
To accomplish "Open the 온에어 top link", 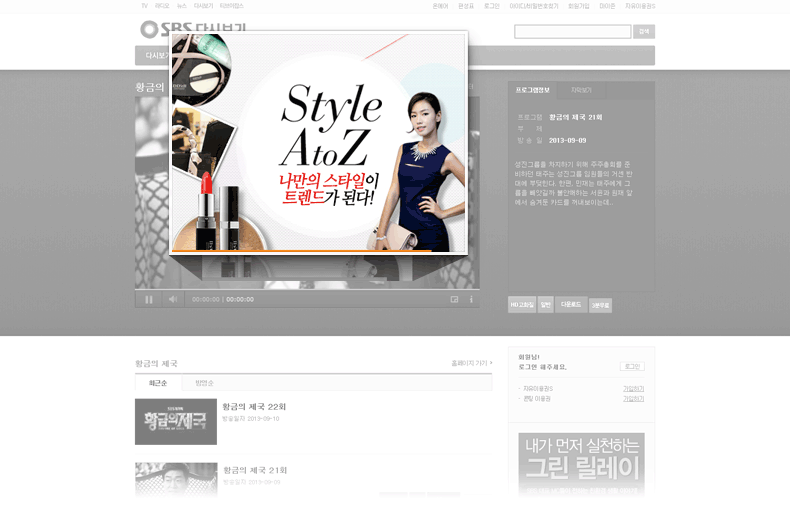I will pyautogui.click(x=440, y=6).
